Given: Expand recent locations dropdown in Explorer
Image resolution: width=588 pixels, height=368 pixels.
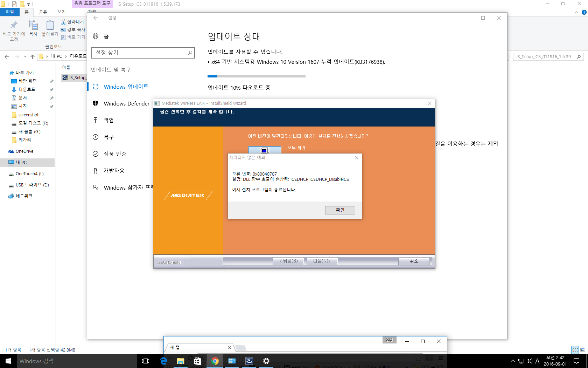Looking at the screenshot, I should coord(25,56).
